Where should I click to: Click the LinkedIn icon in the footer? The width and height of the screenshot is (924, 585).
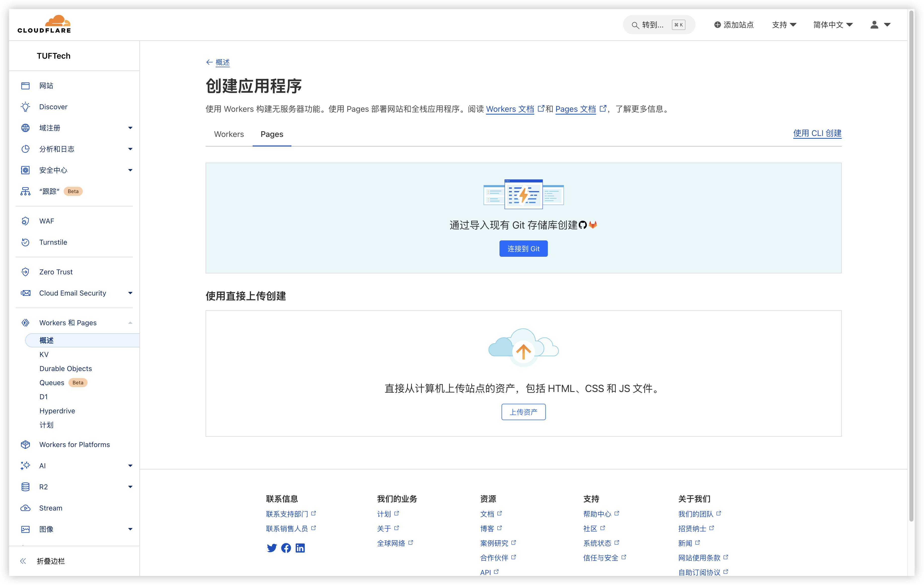tap(300, 548)
